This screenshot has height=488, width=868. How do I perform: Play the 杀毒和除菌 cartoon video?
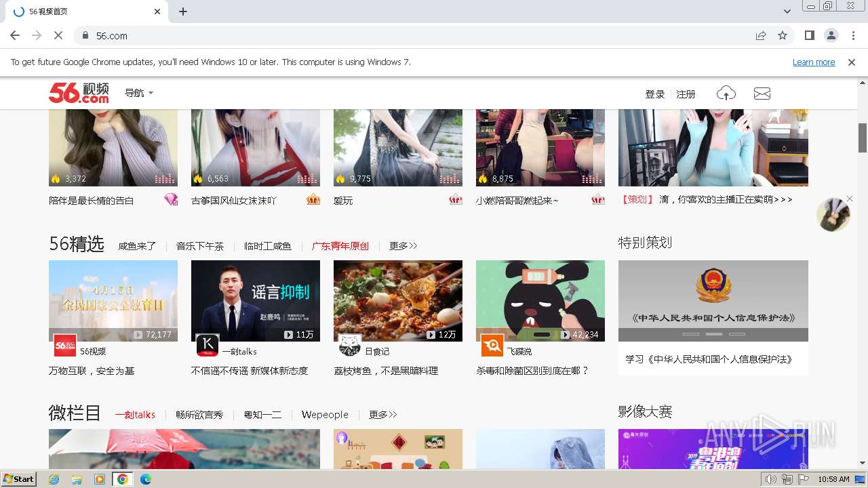click(x=540, y=301)
